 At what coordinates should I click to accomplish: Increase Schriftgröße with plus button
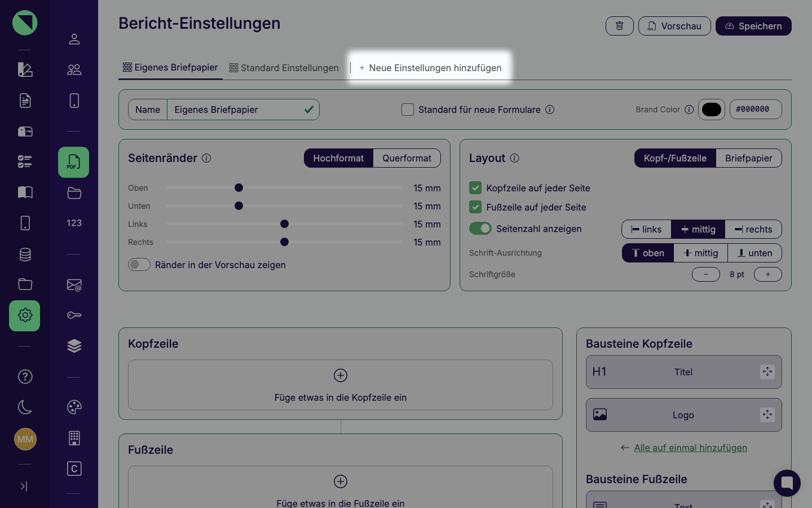[x=768, y=274]
